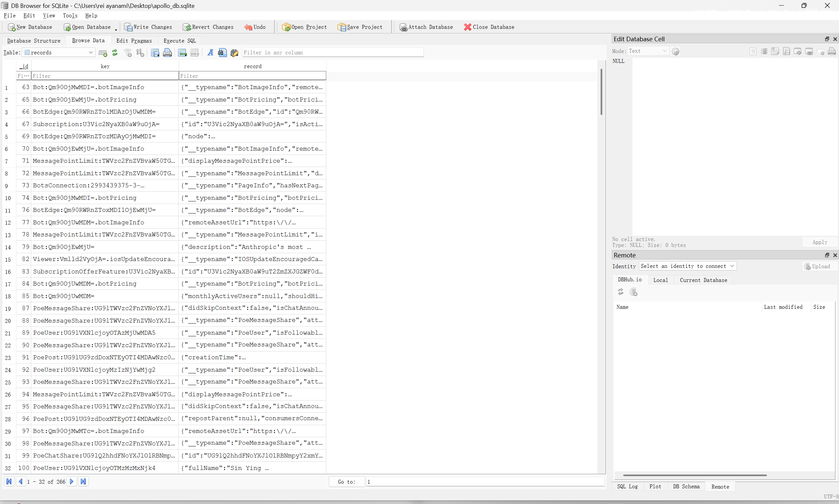Open the Table selector dropdown showing records
The image size is (839, 504).
(59, 53)
